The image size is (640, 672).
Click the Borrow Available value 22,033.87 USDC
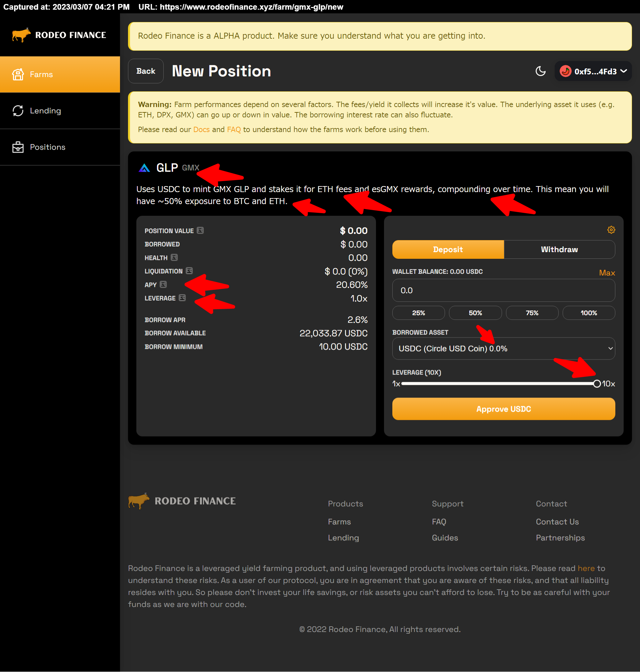(333, 333)
